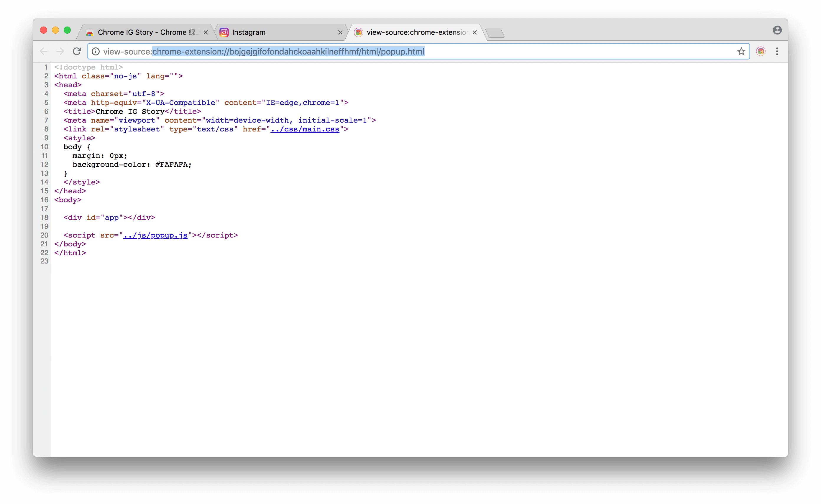Click the green fullscreen window button
The width and height of the screenshot is (821, 504).
point(67,30)
